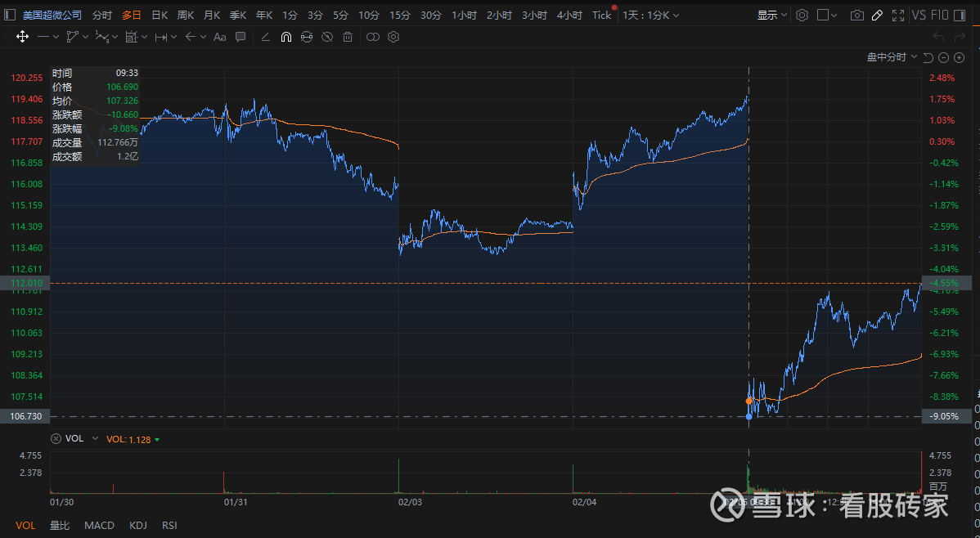The width and height of the screenshot is (980, 538).
Task: Select the move/crosshair cursor tool
Action: coord(23,37)
